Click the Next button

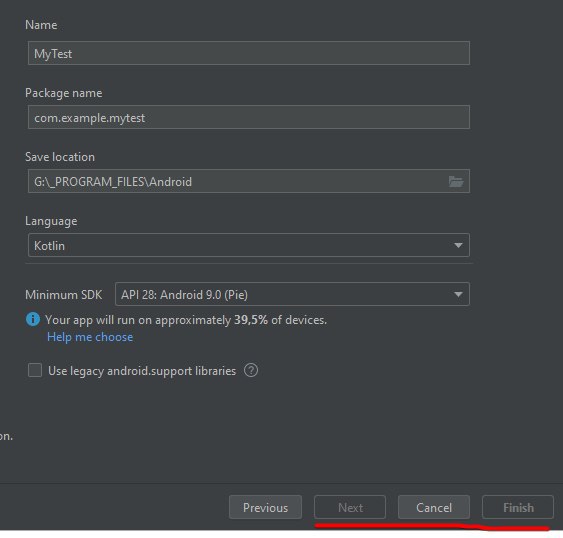(x=350, y=507)
